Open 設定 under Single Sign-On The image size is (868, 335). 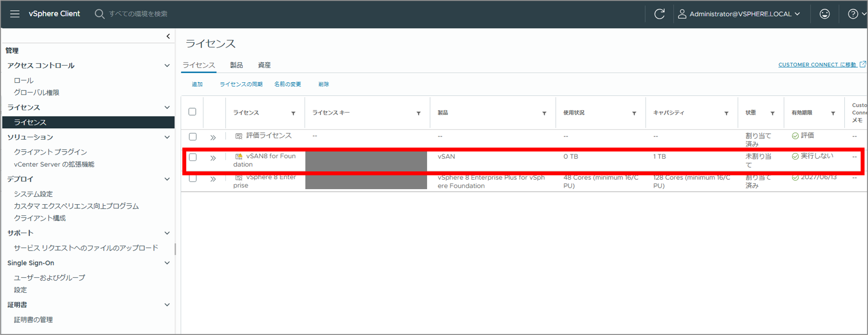20,290
